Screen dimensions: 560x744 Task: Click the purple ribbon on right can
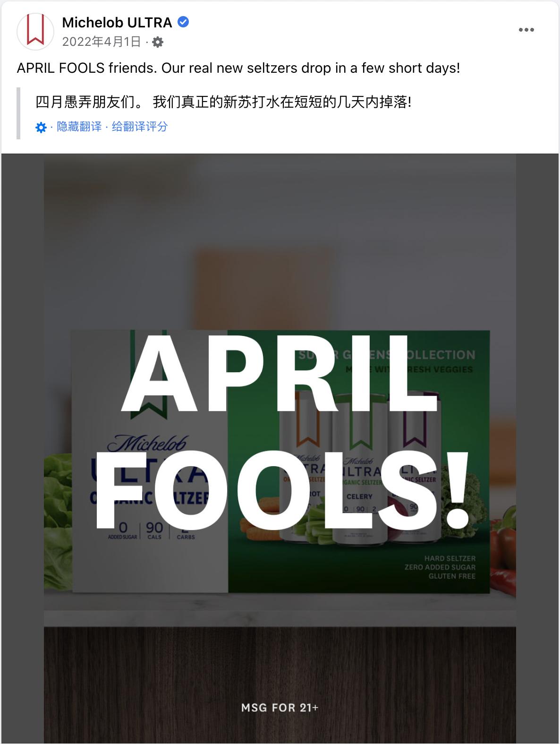(414, 422)
